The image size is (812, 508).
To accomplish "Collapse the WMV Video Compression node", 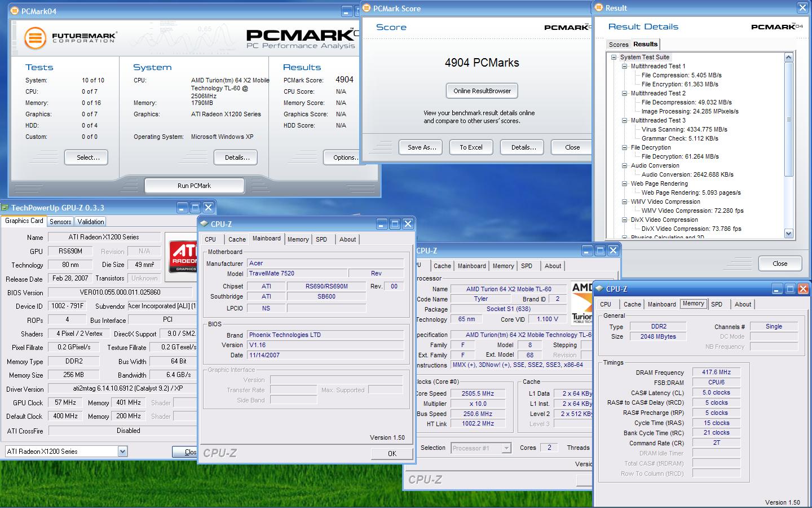I will pos(625,202).
